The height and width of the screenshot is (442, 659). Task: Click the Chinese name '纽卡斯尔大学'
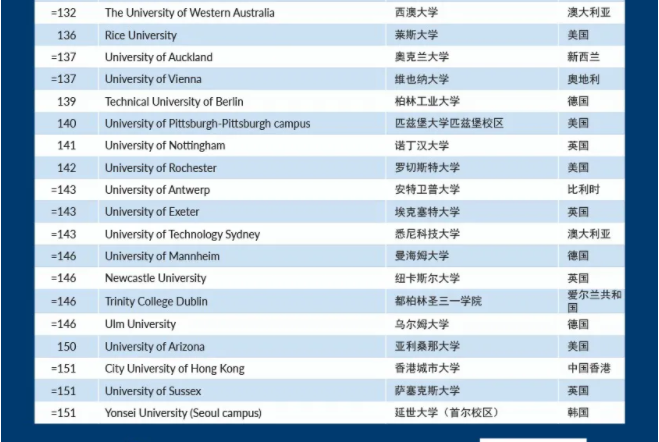coord(427,278)
